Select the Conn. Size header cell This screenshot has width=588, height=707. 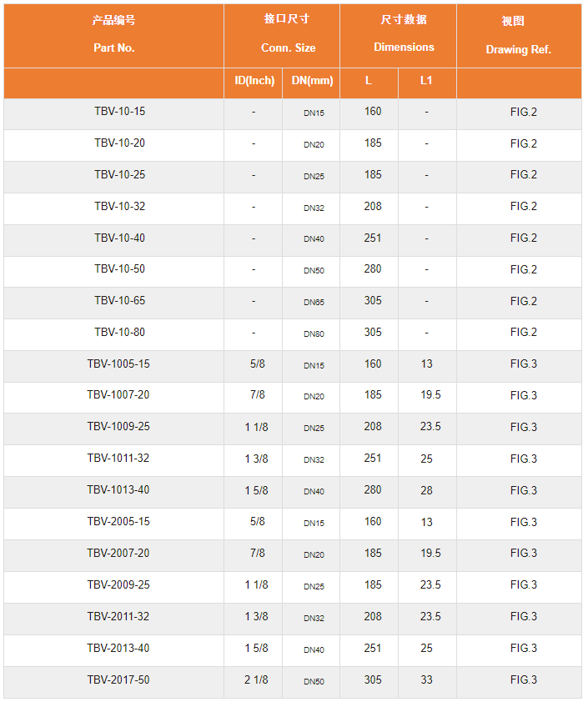pos(282,36)
